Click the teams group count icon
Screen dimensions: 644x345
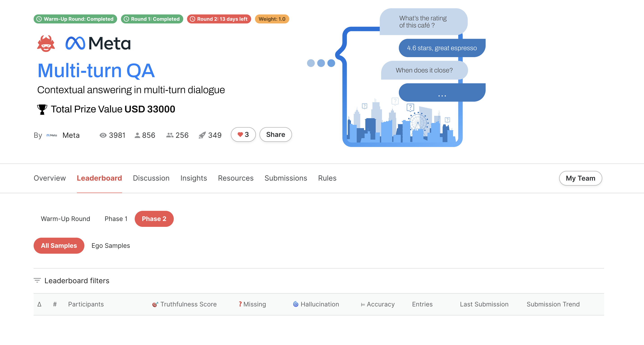coord(170,135)
